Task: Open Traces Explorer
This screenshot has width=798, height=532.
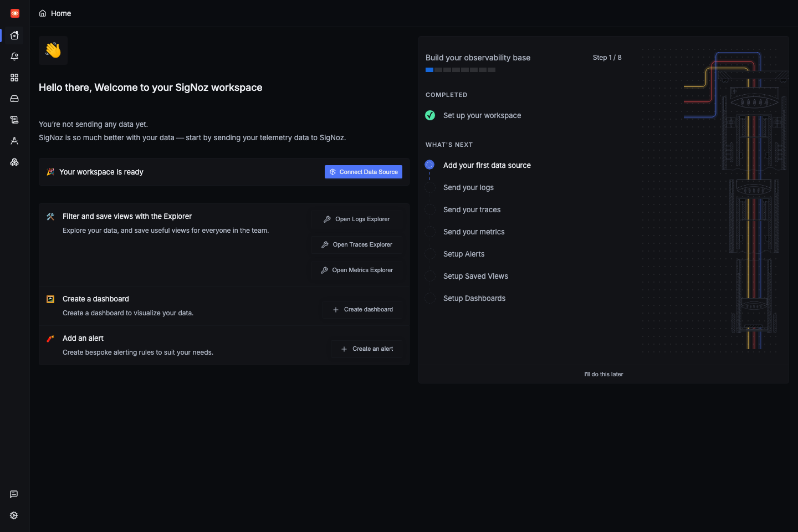Action: coord(356,245)
